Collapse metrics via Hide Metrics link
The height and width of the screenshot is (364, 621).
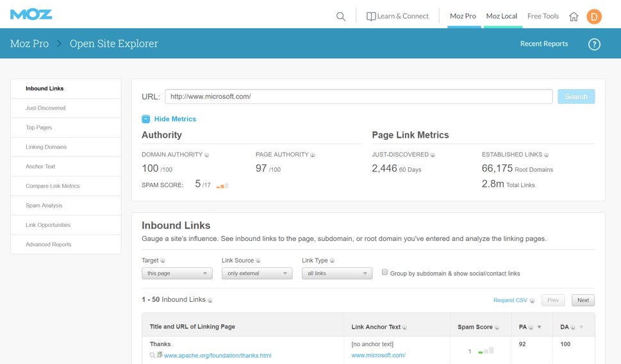(175, 119)
